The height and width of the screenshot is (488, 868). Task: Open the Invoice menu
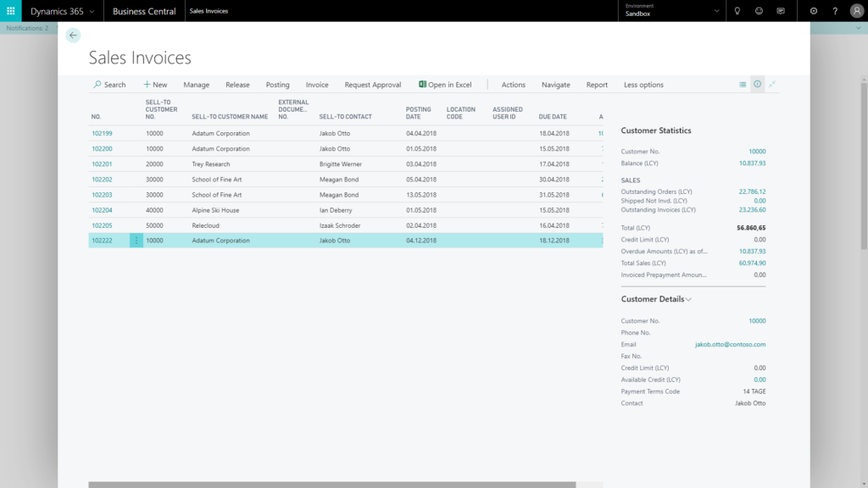(x=317, y=85)
